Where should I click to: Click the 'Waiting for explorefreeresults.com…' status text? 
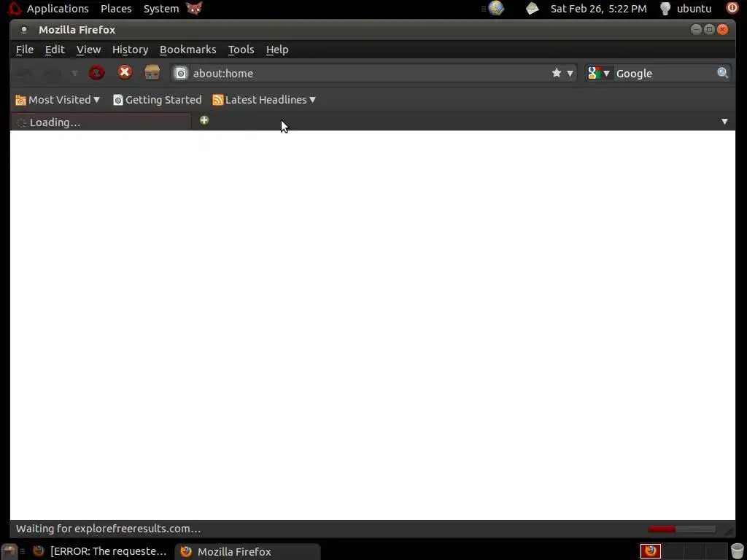108,529
